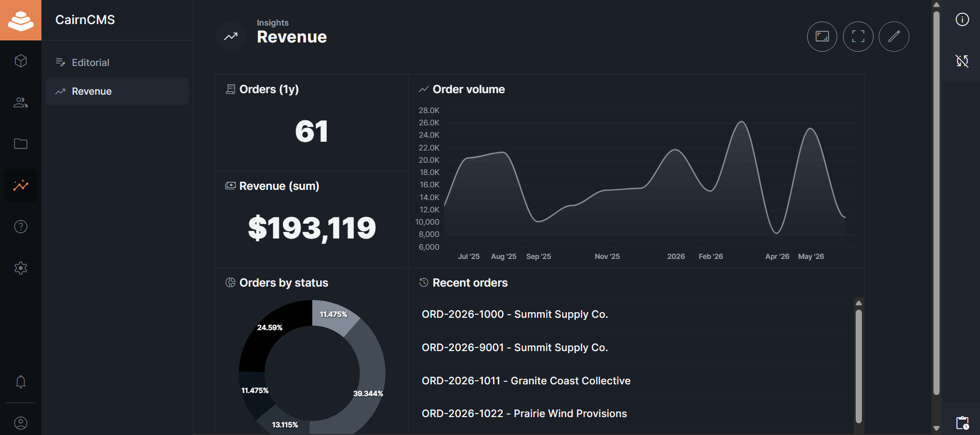
Task: Click the Apr '26 axis label
Action: [x=777, y=256]
